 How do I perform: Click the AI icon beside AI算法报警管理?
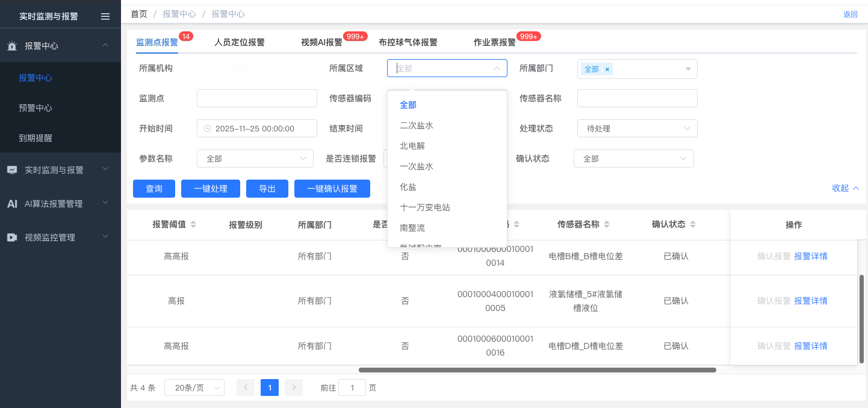[12, 204]
